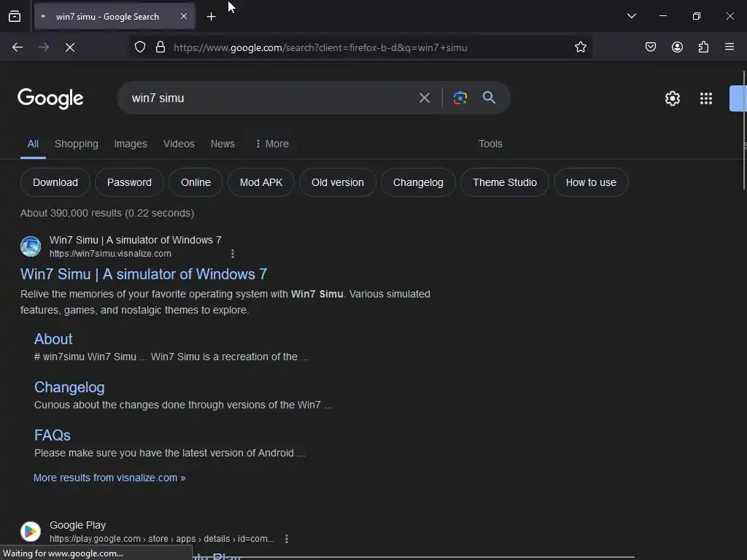Select the Download suggestion chip
The width and height of the screenshot is (747, 560).
click(x=55, y=182)
